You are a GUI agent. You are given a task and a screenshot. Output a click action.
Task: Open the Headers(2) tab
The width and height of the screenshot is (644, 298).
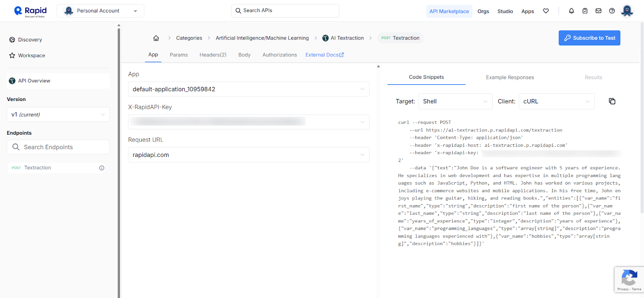pyautogui.click(x=213, y=55)
